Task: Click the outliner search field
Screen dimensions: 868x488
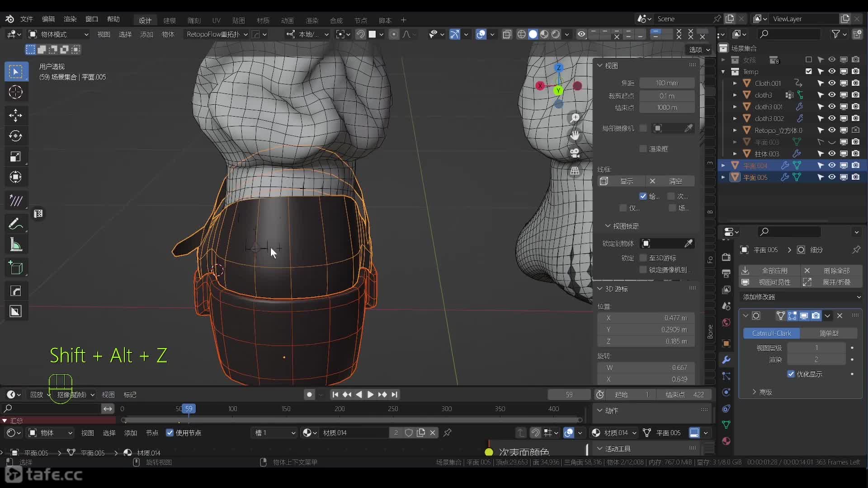Action: pyautogui.click(x=789, y=34)
